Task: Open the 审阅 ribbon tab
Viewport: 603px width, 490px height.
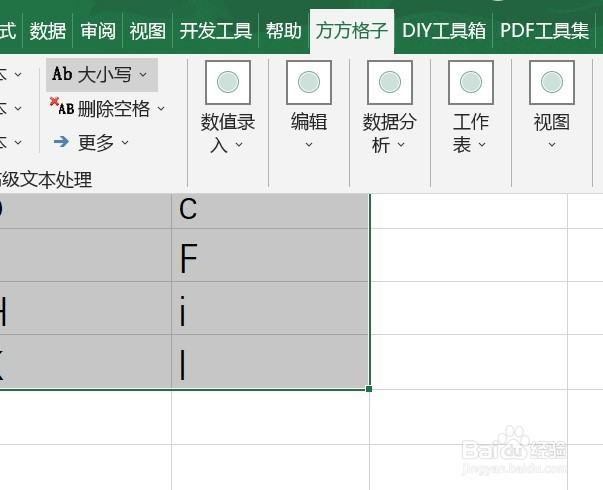Action: (x=98, y=31)
